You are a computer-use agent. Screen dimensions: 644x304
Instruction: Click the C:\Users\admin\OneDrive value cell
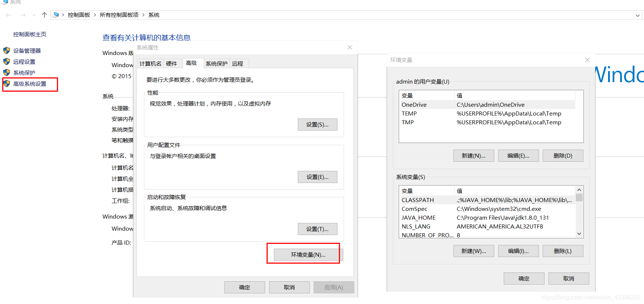coord(491,105)
